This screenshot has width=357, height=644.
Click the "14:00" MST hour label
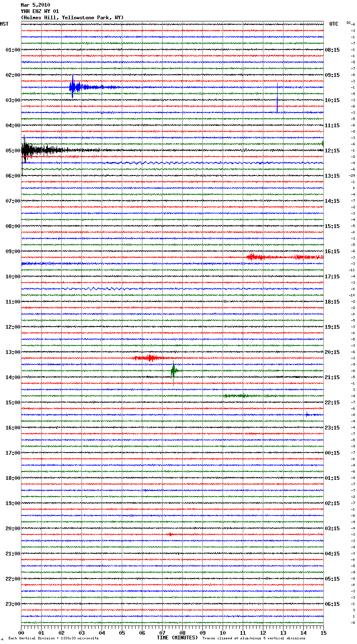(13, 377)
